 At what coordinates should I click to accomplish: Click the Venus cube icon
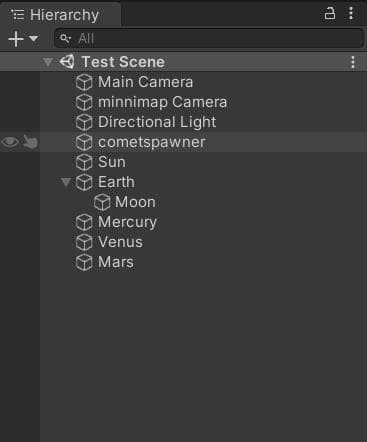84,242
